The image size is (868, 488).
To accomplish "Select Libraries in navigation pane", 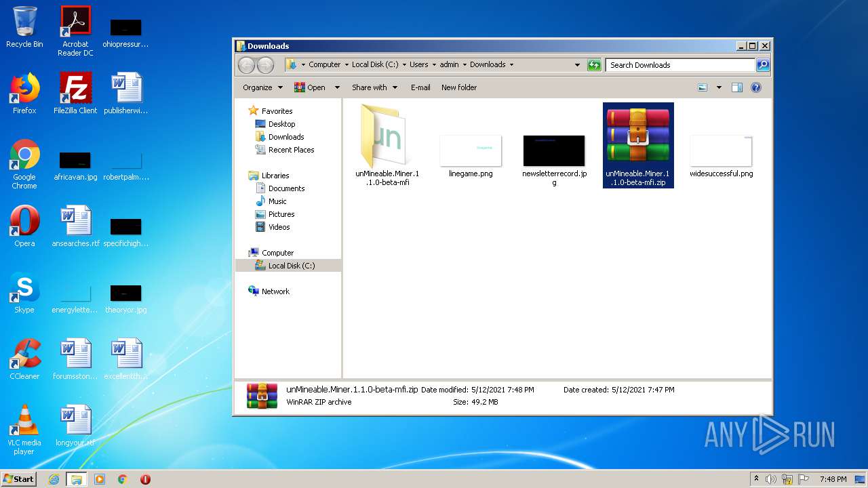I will tap(275, 176).
